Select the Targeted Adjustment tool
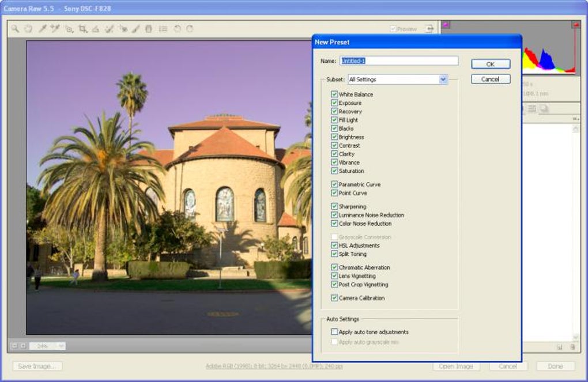588x382 pixels. (69, 29)
